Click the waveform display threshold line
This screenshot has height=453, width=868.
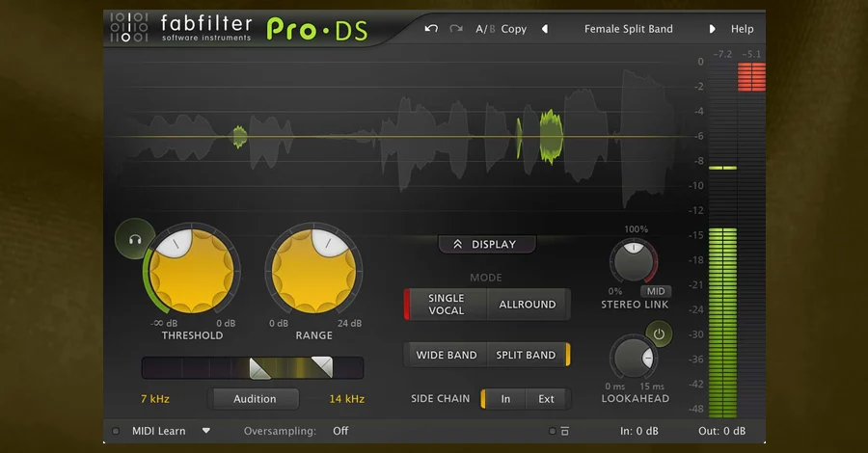click(398, 137)
